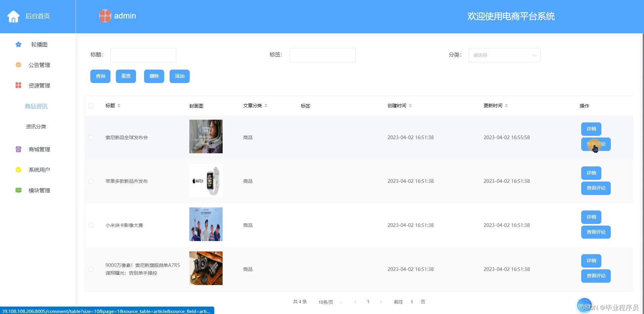
Task: Sort the table by 更新时间 column arrows
Action: pos(506,106)
